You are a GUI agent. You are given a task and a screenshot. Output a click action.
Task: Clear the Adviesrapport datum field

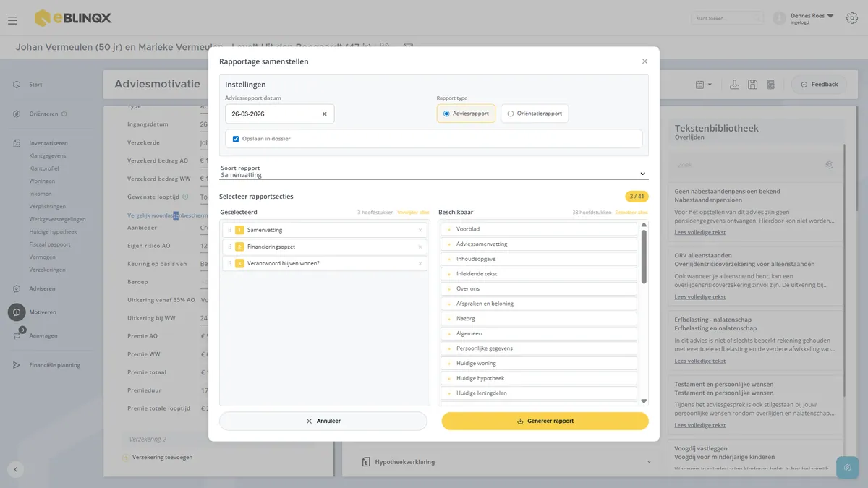pyautogui.click(x=324, y=114)
